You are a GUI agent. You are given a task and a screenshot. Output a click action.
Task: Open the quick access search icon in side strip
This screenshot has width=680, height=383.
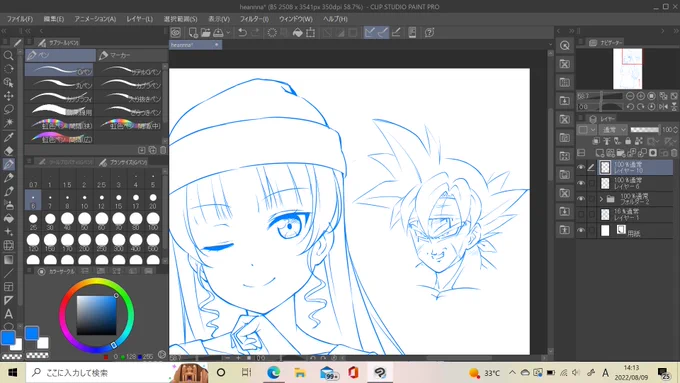565,46
